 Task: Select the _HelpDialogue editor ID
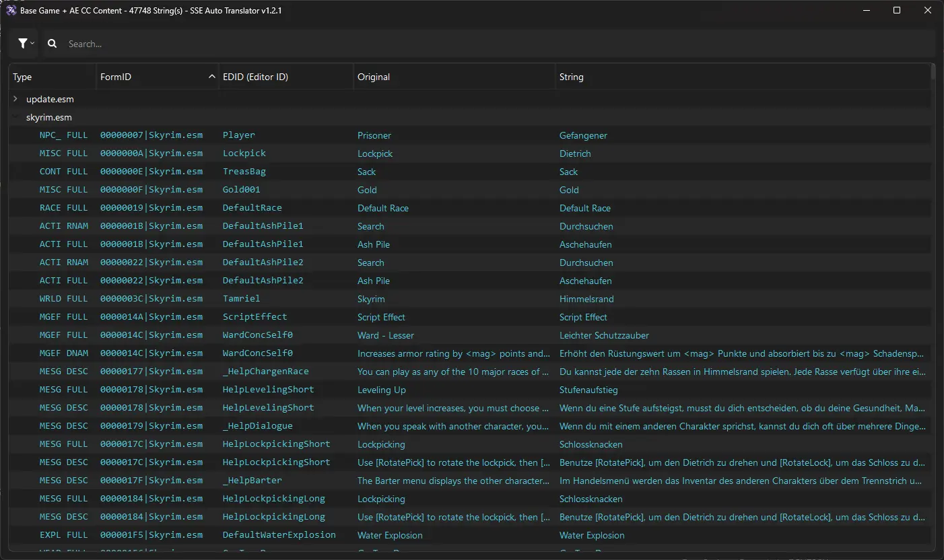click(258, 426)
